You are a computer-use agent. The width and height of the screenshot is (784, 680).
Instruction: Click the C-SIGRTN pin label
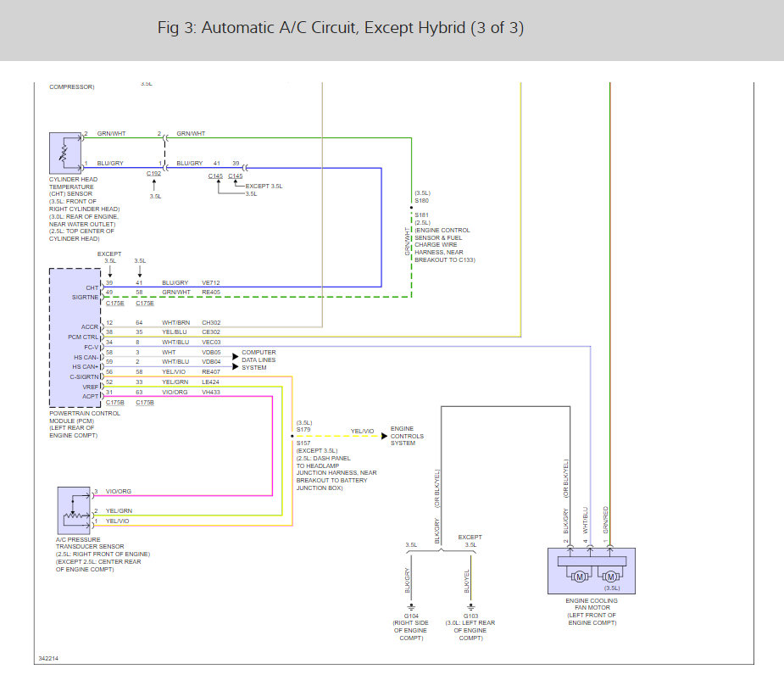coord(84,376)
